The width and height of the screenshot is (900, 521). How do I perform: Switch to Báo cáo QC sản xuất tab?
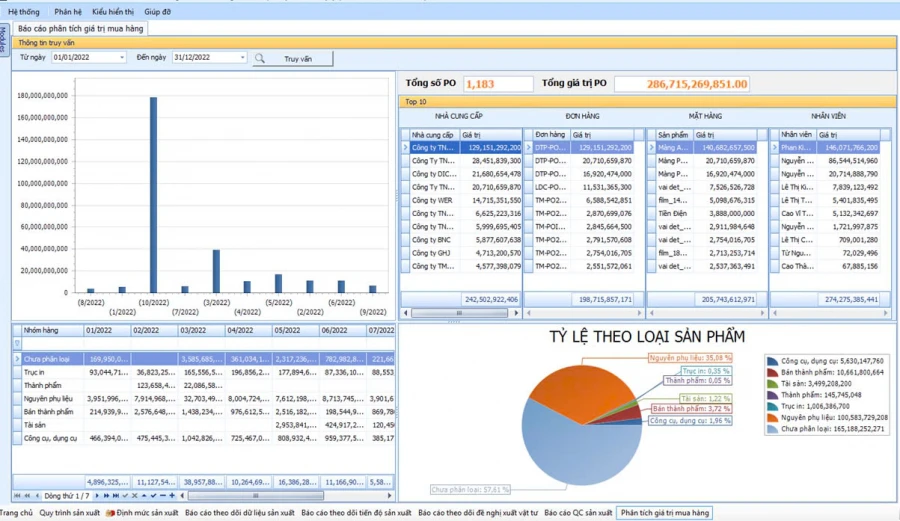pos(578,513)
